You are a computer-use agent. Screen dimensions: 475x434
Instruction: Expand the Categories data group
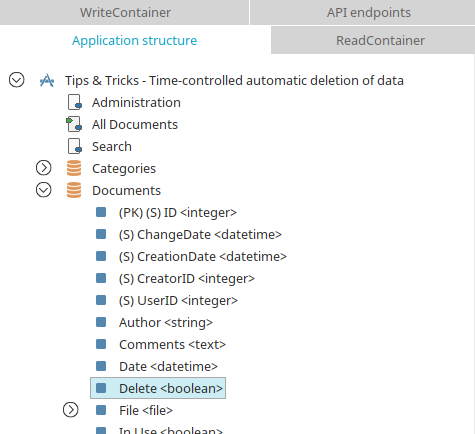point(44,168)
